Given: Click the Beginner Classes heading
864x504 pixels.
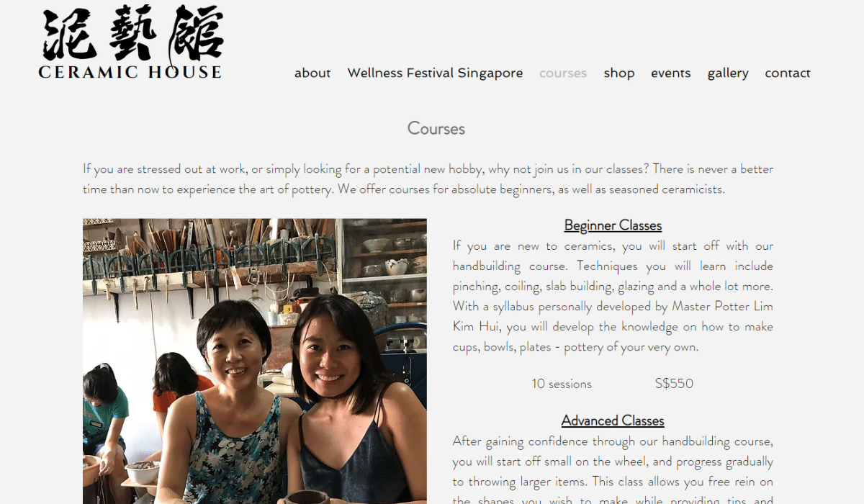Looking at the screenshot, I should click(x=613, y=225).
